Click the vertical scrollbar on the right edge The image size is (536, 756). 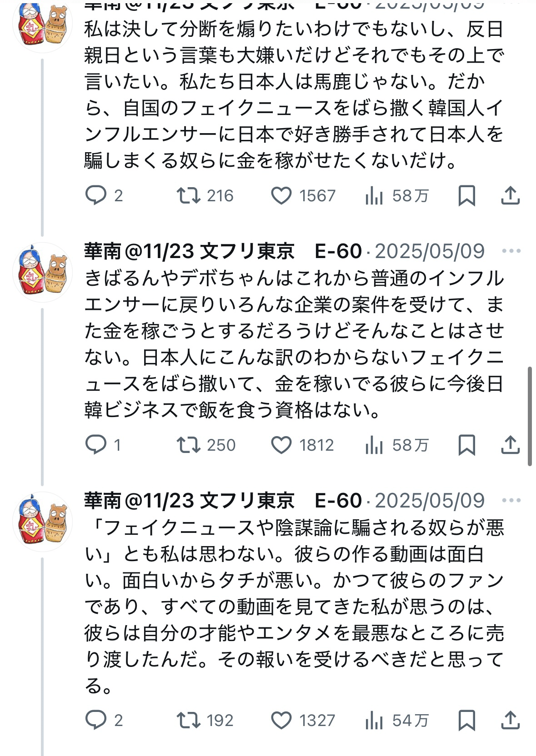[x=530, y=416]
